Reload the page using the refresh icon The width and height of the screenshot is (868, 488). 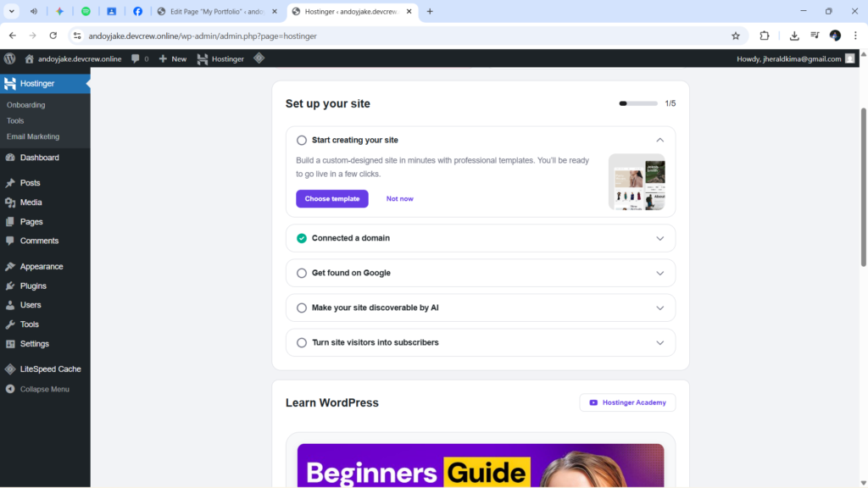[53, 36]
